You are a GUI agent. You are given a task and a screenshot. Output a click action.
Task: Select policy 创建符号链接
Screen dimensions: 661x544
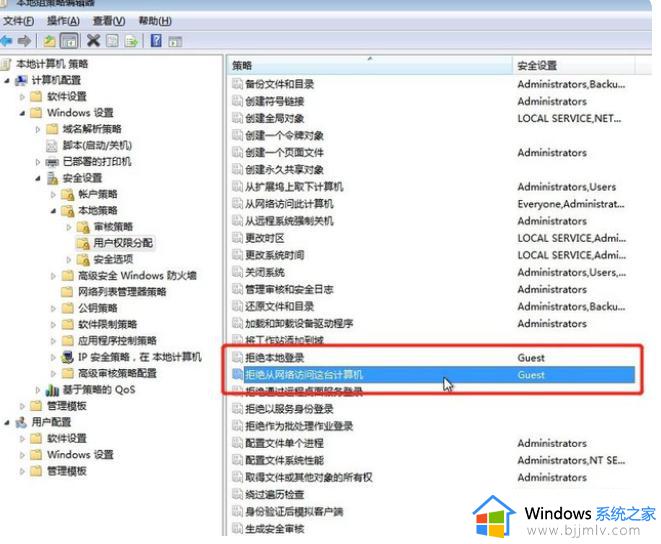pyautogui.click(x=275, y=101)
